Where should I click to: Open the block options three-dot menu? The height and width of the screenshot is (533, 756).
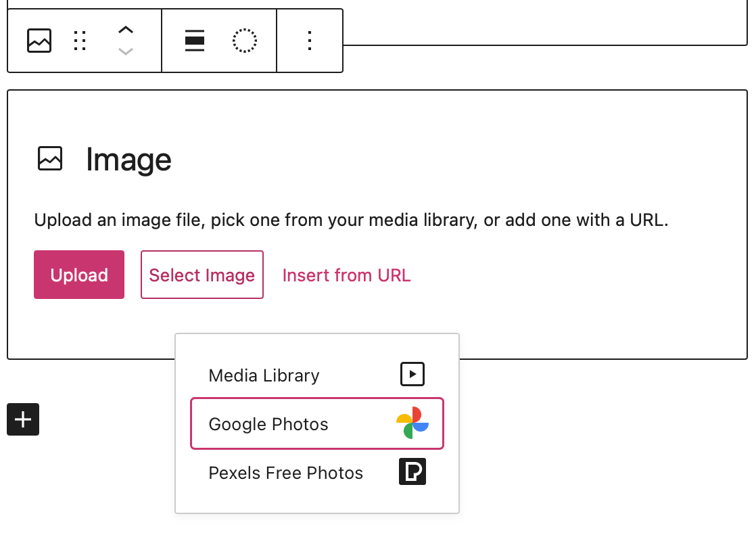[x=310, y=41]
